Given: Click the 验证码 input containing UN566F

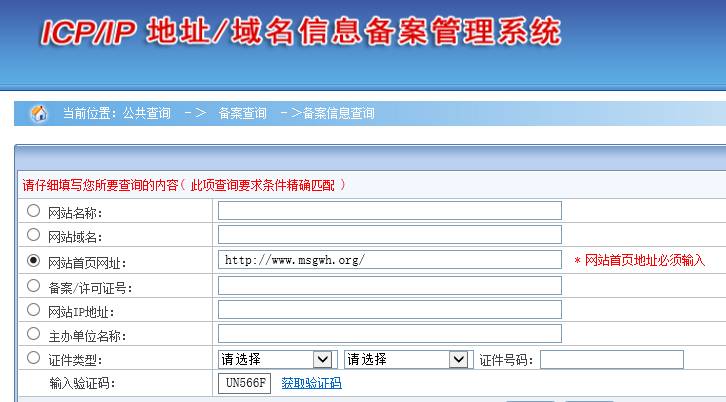Looking at the screenshot, I should tap(244, 383).
